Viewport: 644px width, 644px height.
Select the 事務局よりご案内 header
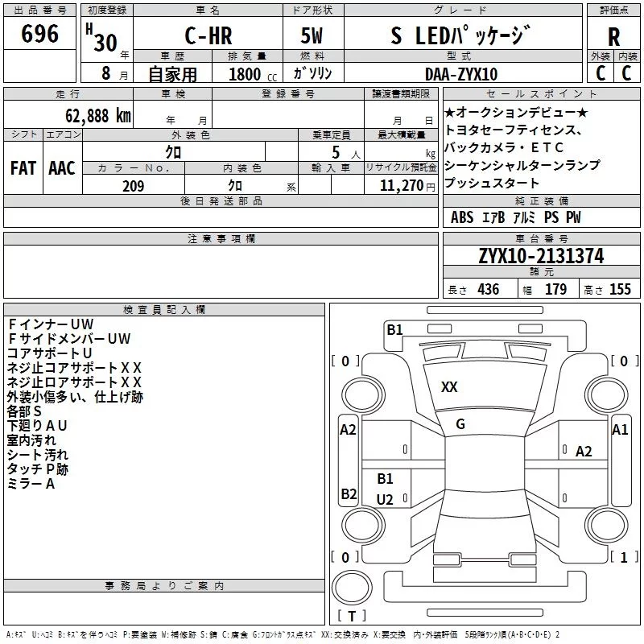tap(164, 586)
